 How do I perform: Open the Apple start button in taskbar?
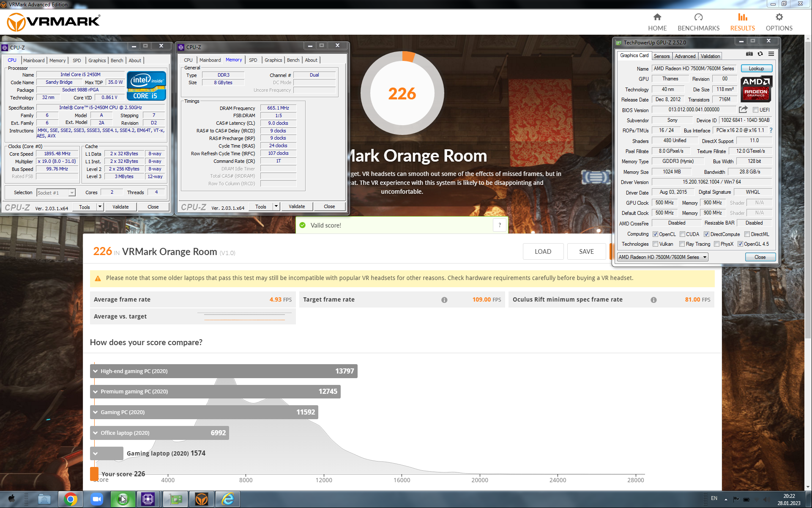pyautogui.click(x=11, y=499)
